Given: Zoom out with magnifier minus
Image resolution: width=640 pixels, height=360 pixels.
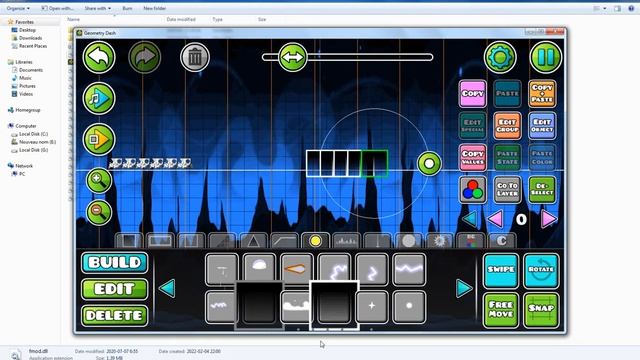Looking at the screenshot, I should click(x=98, y=212).
